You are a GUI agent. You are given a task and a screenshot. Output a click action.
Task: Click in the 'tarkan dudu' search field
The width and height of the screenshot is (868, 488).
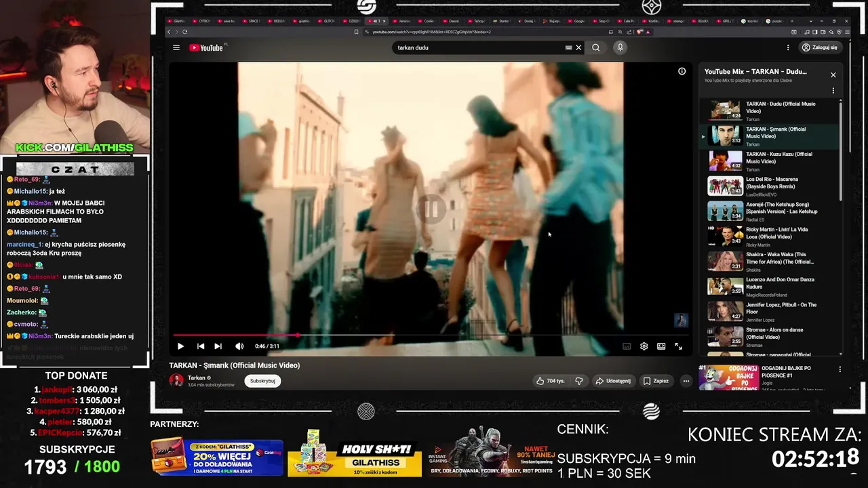(x=478, y=47)
